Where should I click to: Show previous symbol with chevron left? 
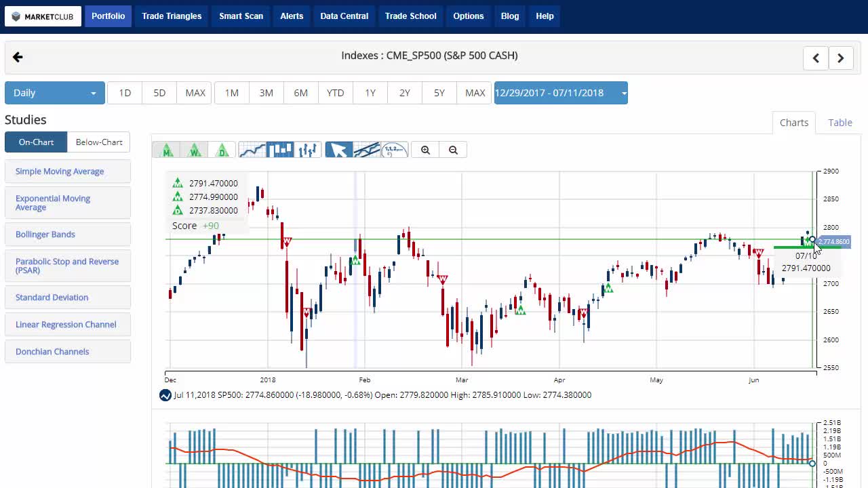coord(816,58)
